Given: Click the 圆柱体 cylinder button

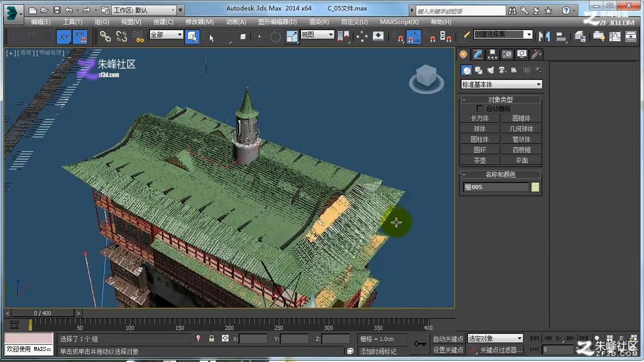Looking at the screenshot, I should click(x=479, y=139).
